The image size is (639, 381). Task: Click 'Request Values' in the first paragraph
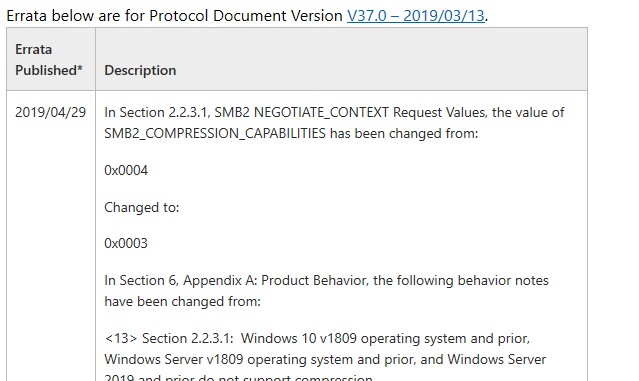(439, 112)
